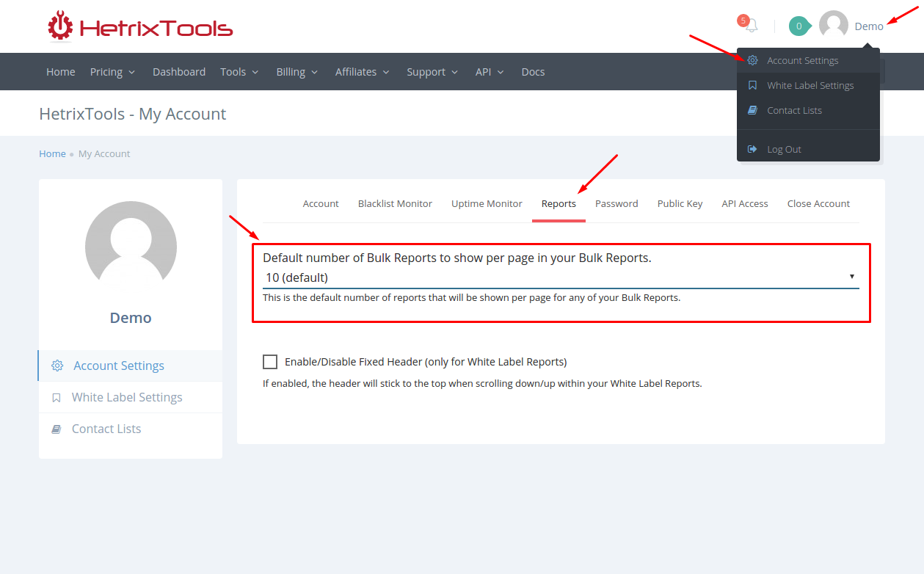Expand the Pricing menu
The image size is (924, 574).
point(112,72)
